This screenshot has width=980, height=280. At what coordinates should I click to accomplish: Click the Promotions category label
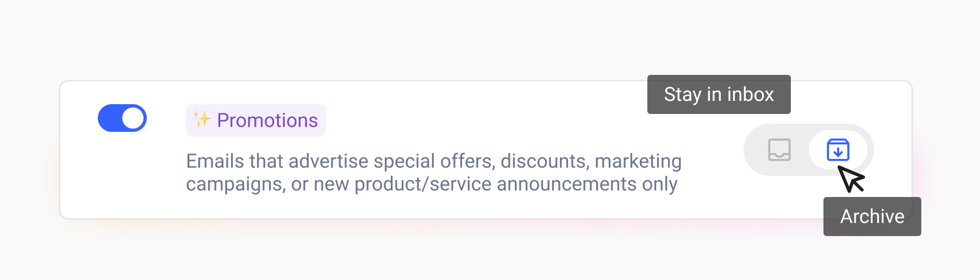click(x=267, y=120)
